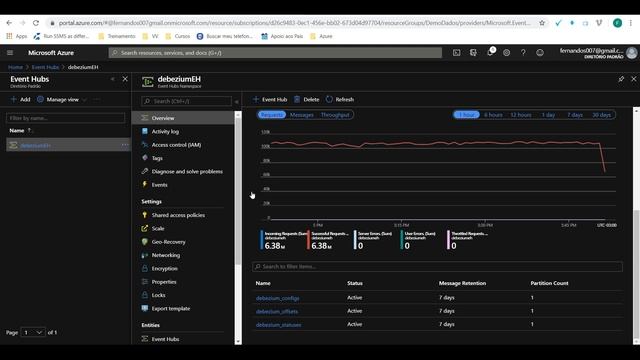Viewport: 640px width, 360px height.
Task: Open Export template
Action: pos(171,309)
